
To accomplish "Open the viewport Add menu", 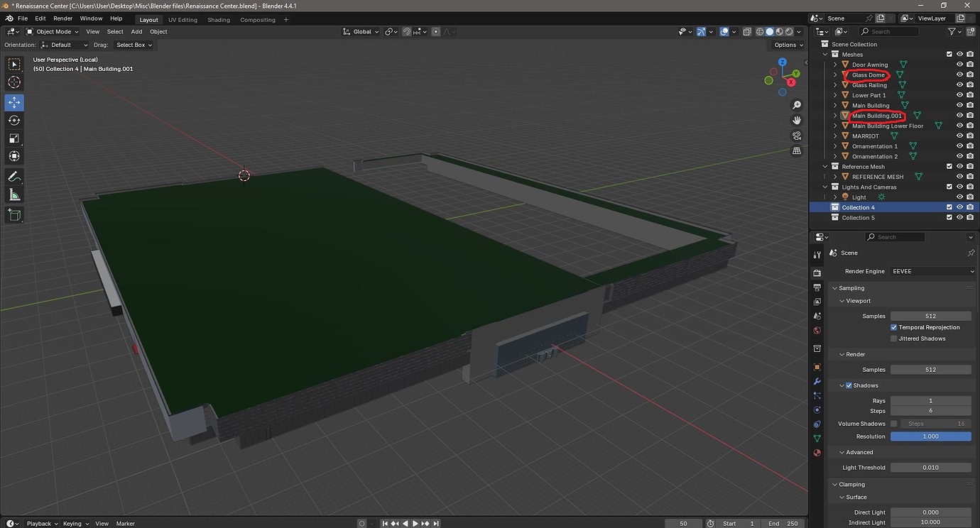I will (x=136, y=31).
